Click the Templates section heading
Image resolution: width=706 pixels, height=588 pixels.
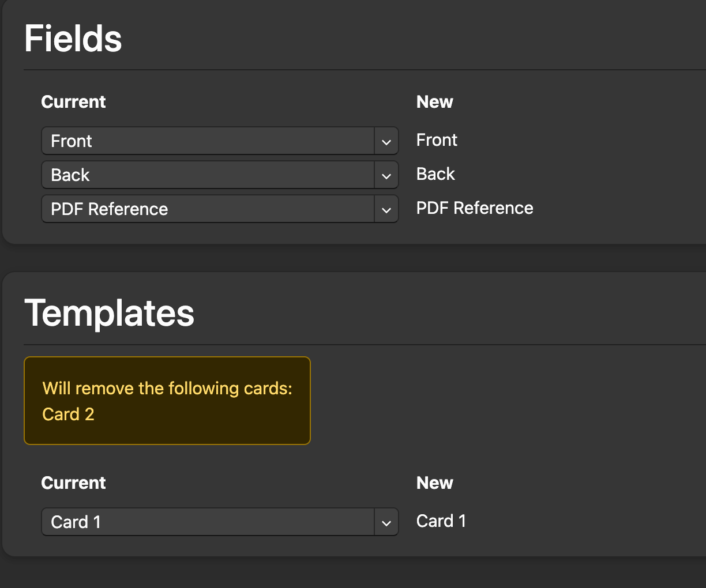click(x=109, y=313)
